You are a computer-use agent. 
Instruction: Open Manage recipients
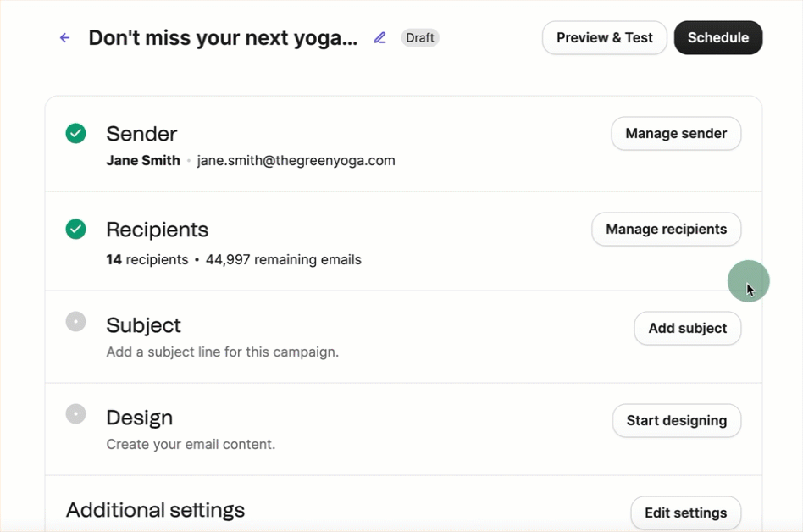(x=666, y=230)
